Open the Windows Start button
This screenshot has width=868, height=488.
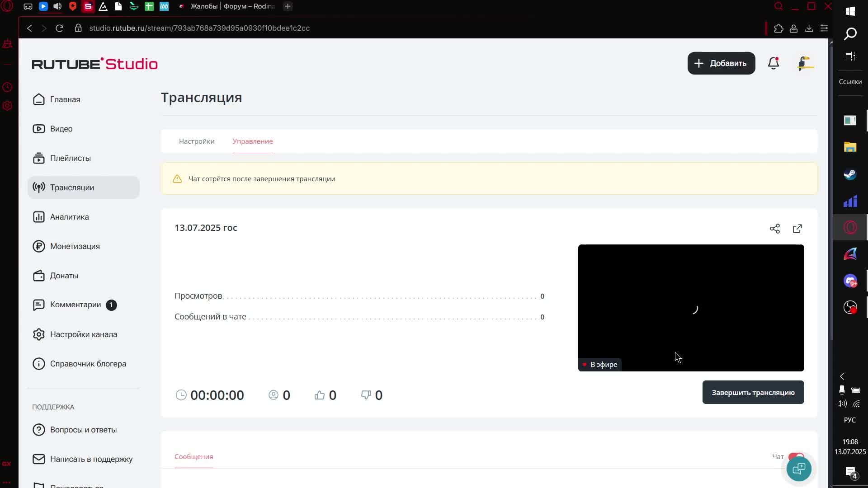pyautogui.click(x=850, y=11)
